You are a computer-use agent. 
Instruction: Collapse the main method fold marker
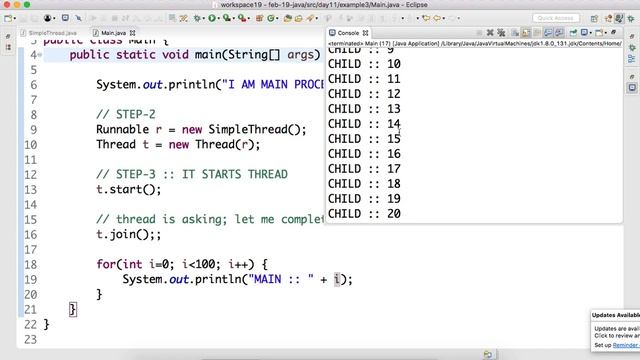(40, 55)
